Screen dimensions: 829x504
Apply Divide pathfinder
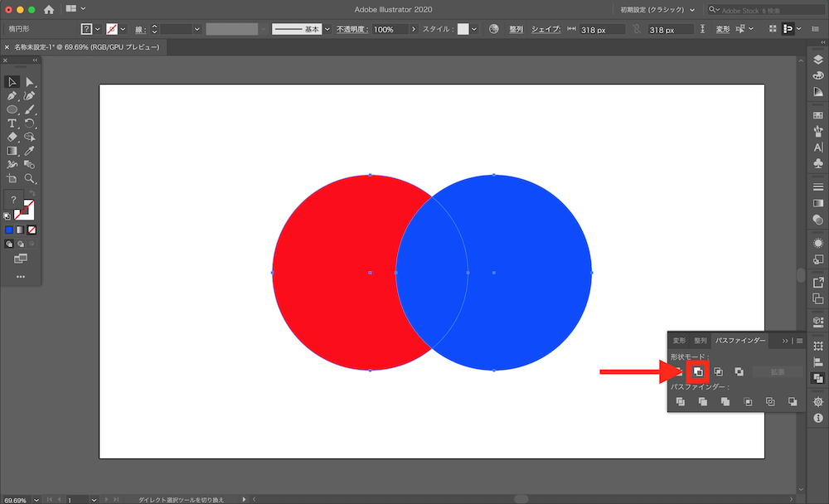pos(681,402)
